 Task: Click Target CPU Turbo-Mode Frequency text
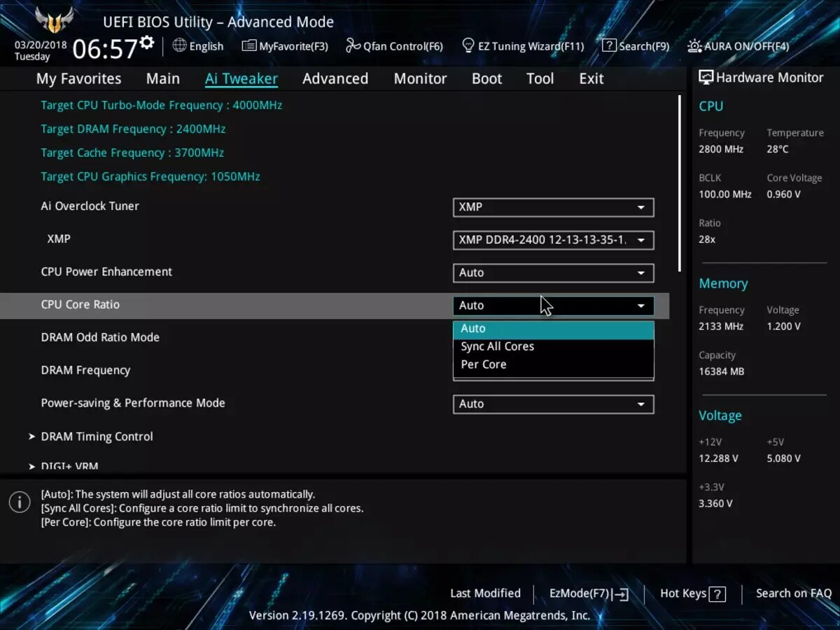162,106
